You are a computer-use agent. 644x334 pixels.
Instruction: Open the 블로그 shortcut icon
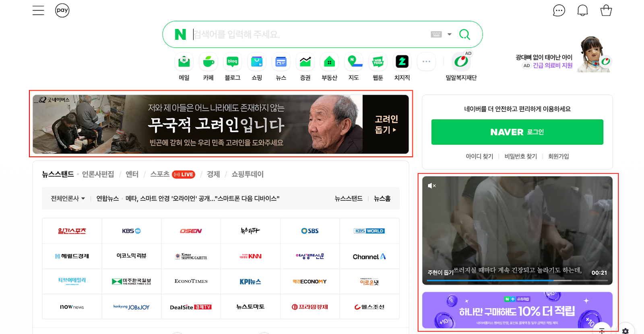pos(232,62)
